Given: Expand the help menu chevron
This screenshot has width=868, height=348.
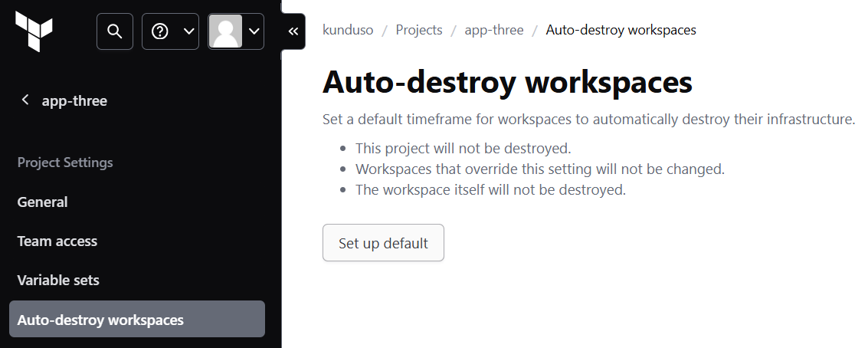Looking at the screenshot, I should click(x=188, y=31).
